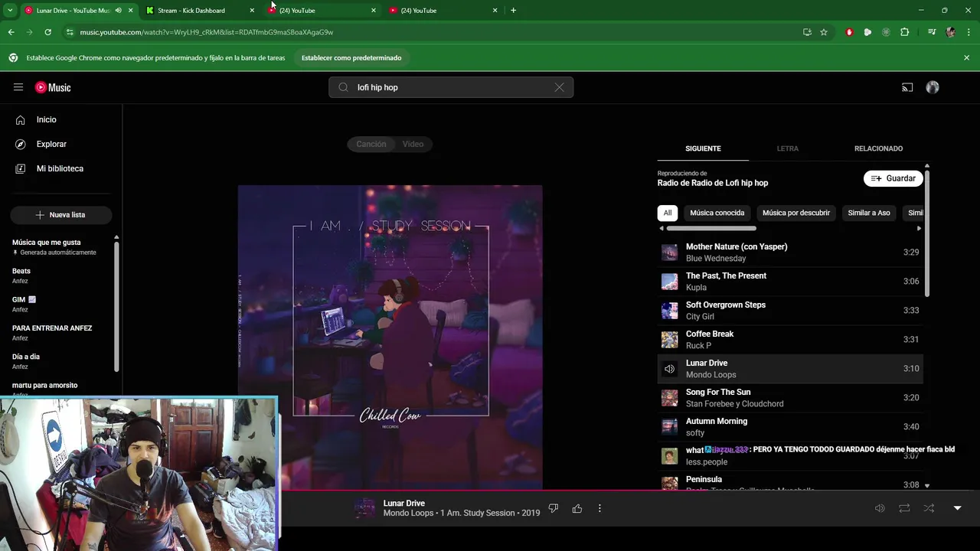
Task: Play Coffee Break by Ruck P
Action: (x=790, y=340)
